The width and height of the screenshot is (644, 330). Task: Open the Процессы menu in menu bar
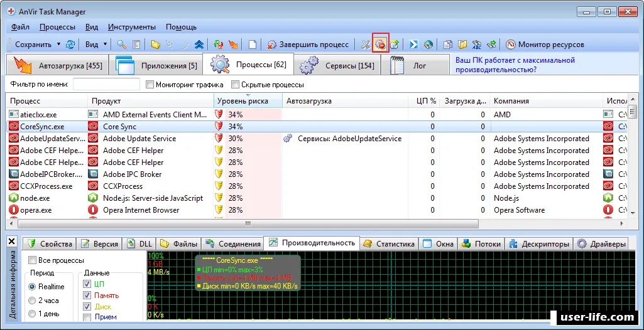58,27
